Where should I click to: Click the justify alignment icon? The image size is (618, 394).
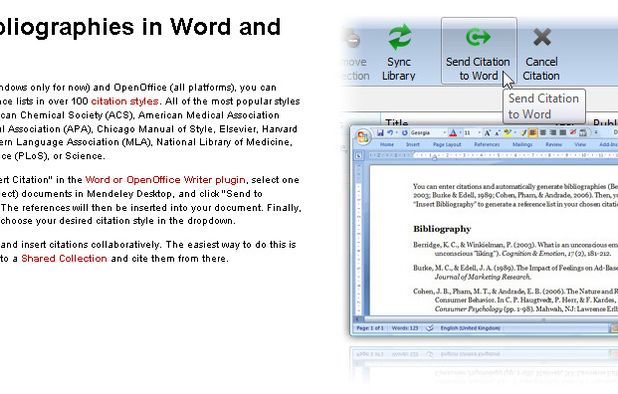coord(563,133)
